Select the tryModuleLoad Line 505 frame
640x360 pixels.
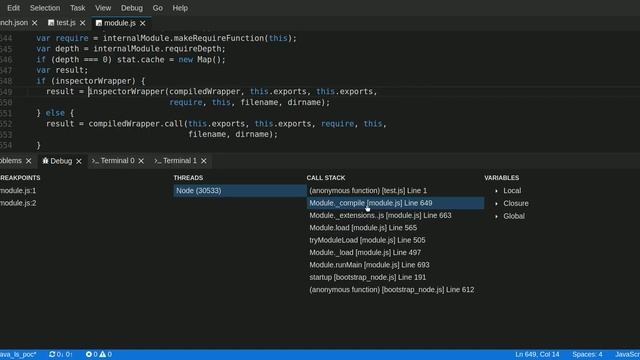pyautogui.click(x=395, y=240)
